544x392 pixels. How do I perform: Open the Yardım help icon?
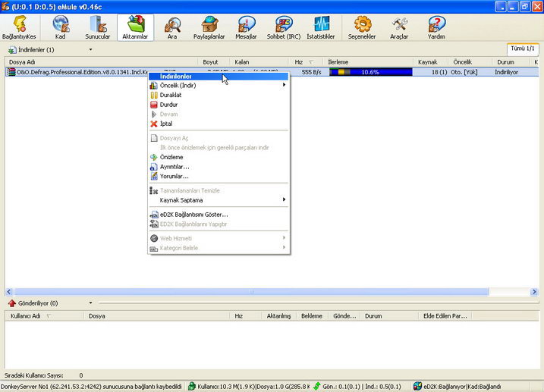pyautogui.click(x=436, y=24)
